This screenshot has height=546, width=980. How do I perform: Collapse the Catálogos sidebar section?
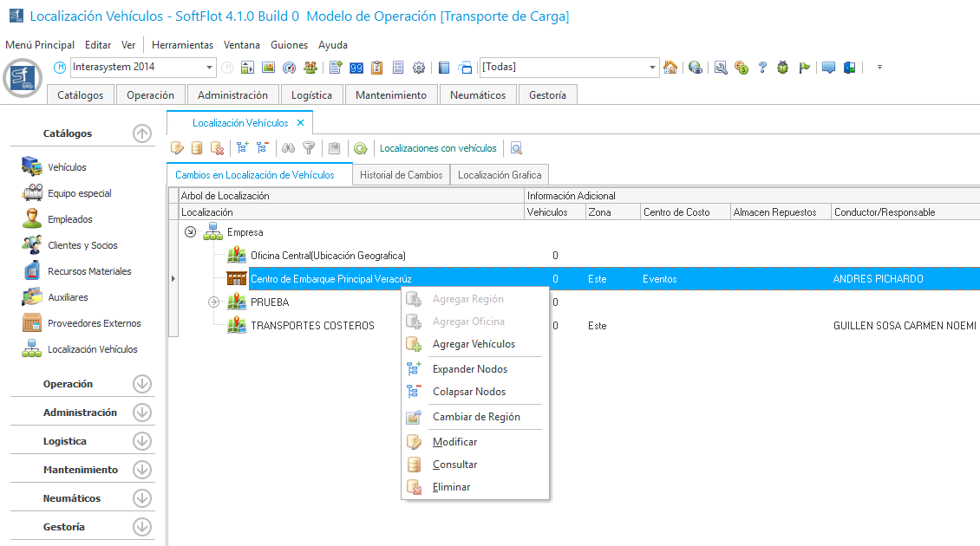click(142, 133)
